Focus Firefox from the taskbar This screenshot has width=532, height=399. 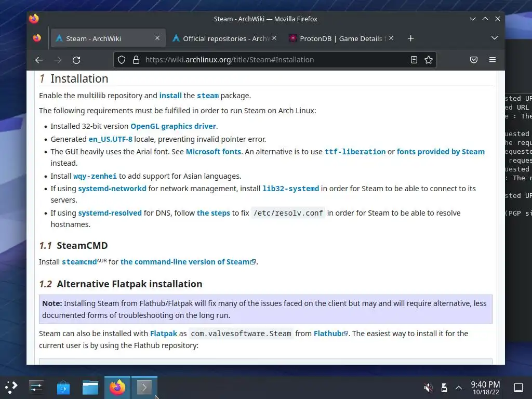point(117,387)
